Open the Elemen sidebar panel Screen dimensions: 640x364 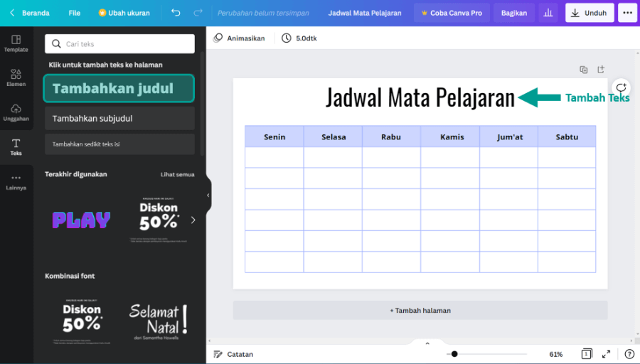(x=16, y=78)
